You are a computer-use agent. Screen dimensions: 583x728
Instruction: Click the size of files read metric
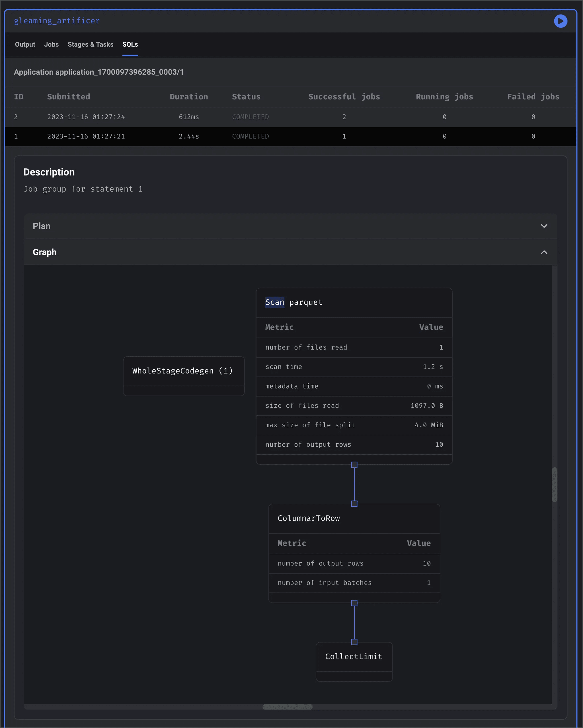coord(354,406)
